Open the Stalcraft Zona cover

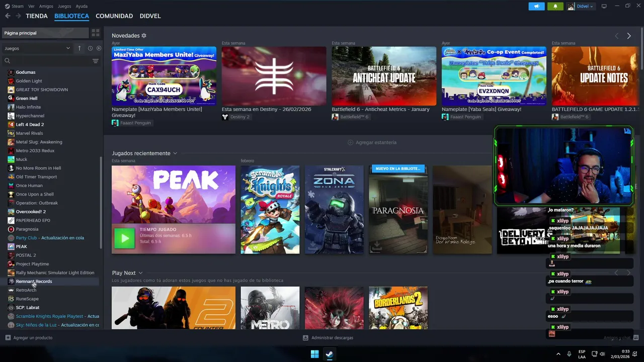pyautogui.click(x=334, y=210)
